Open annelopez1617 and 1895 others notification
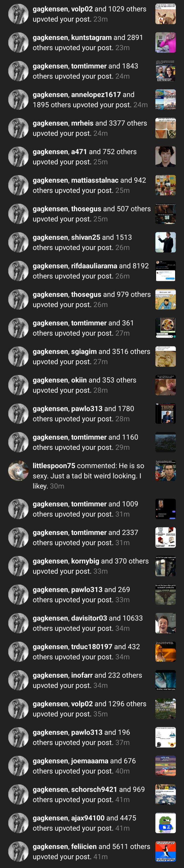This screenshot has width=184, height=868. 90,100
